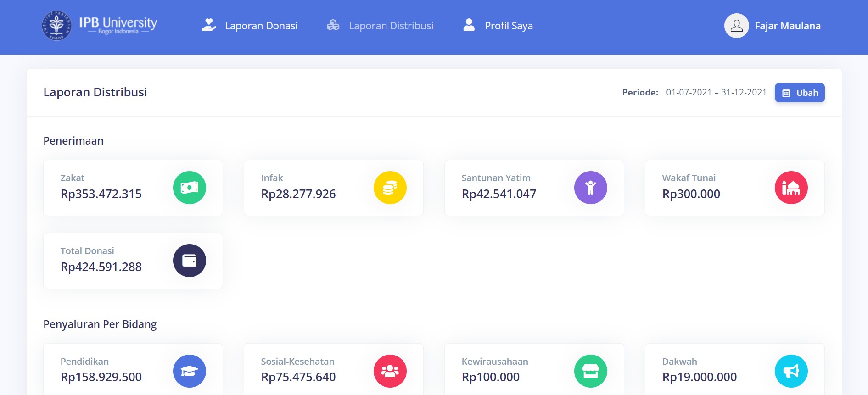Click the green Kewirausahaan store icon

point(590,371)
